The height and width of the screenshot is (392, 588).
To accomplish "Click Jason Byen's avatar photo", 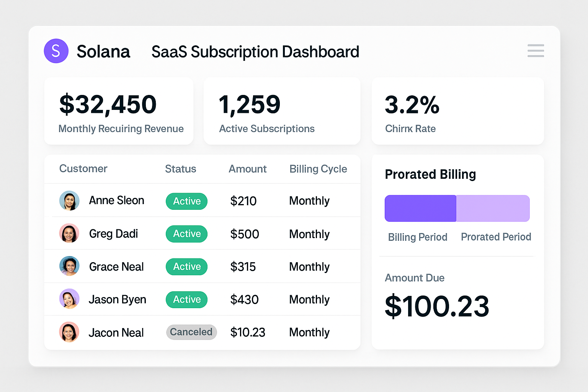I will pyautogui.click(x=69, y=299).
